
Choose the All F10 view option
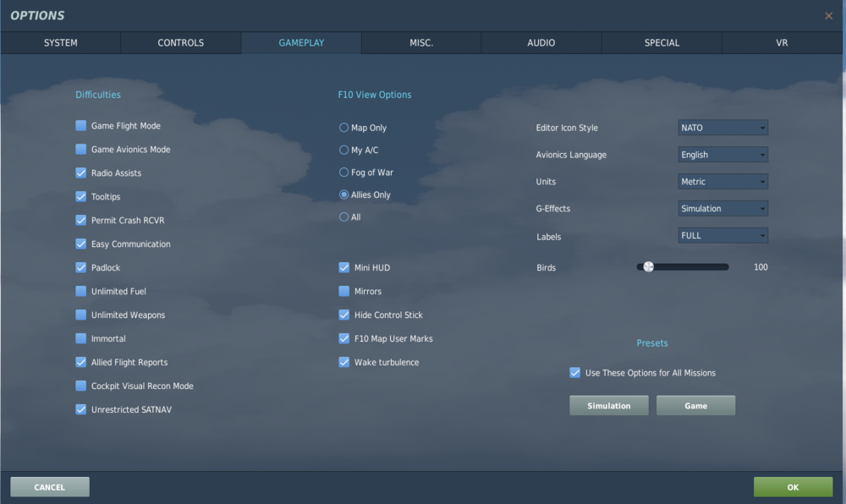342,216
